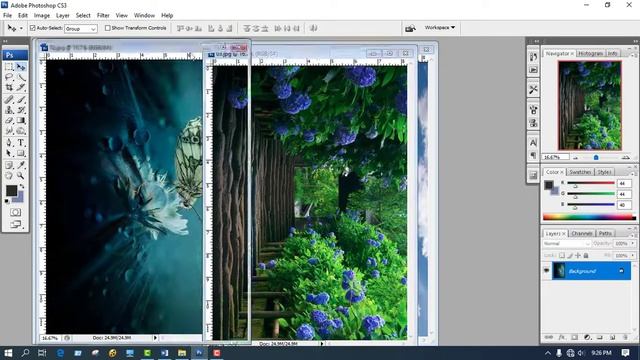Screen dimensions: 640x360
Task: Select the Eraser tool
Action: point(9,120)
